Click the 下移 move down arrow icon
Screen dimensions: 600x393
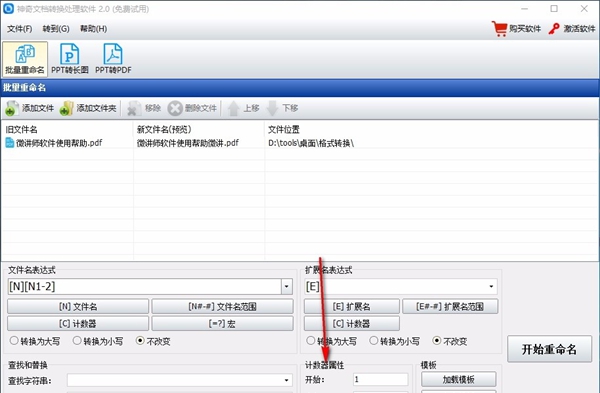272,108
